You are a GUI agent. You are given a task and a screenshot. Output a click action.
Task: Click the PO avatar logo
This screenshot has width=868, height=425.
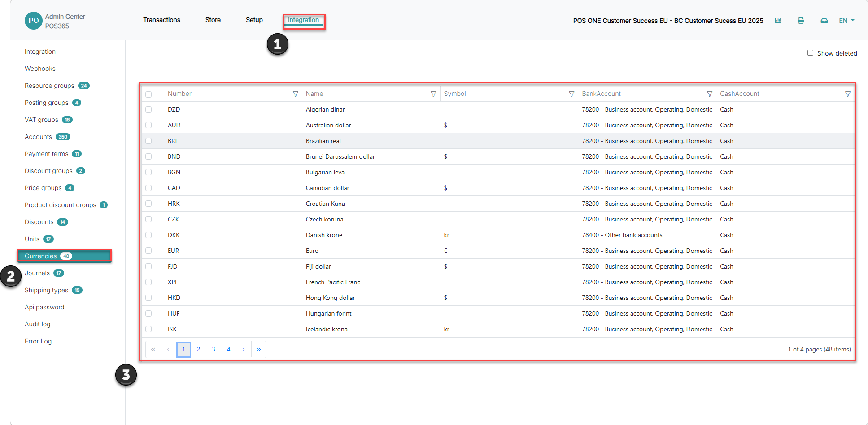point(33,21)
